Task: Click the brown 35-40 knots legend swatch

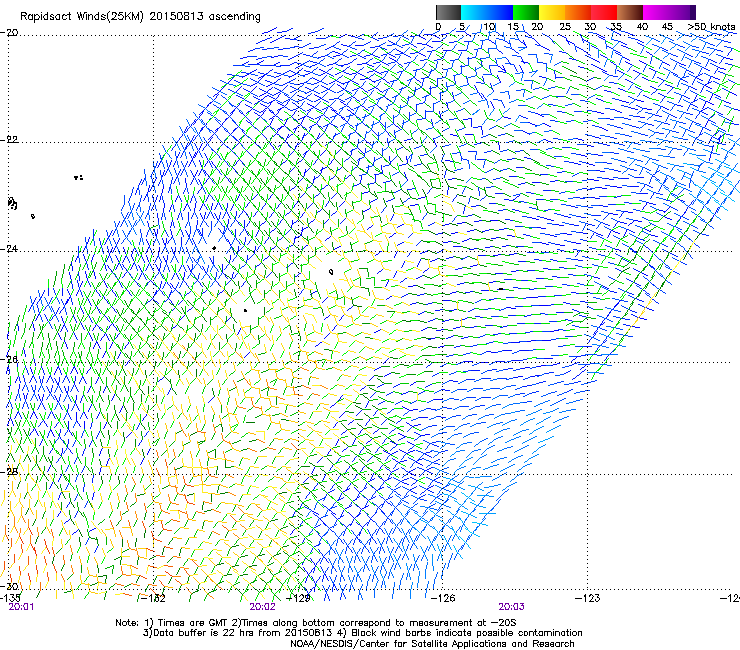Action: click(630, 12)
